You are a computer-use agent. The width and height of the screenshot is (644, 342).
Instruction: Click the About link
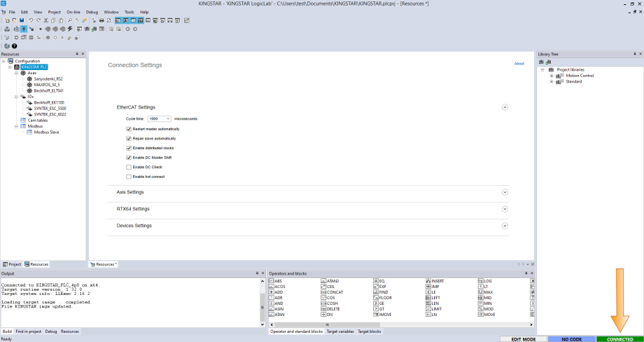[519, 64]
